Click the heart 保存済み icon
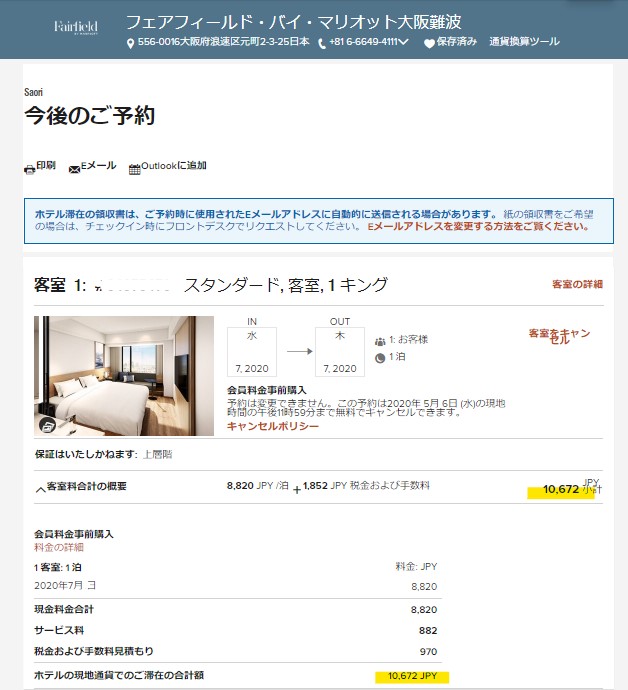Screen dimensions: 628x690 point(429,43)
